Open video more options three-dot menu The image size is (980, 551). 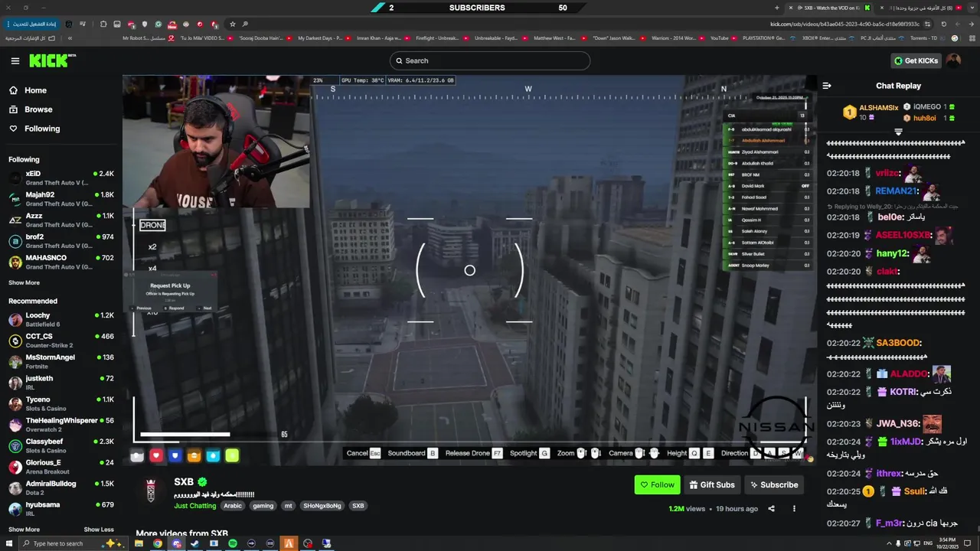click(794, 509)
